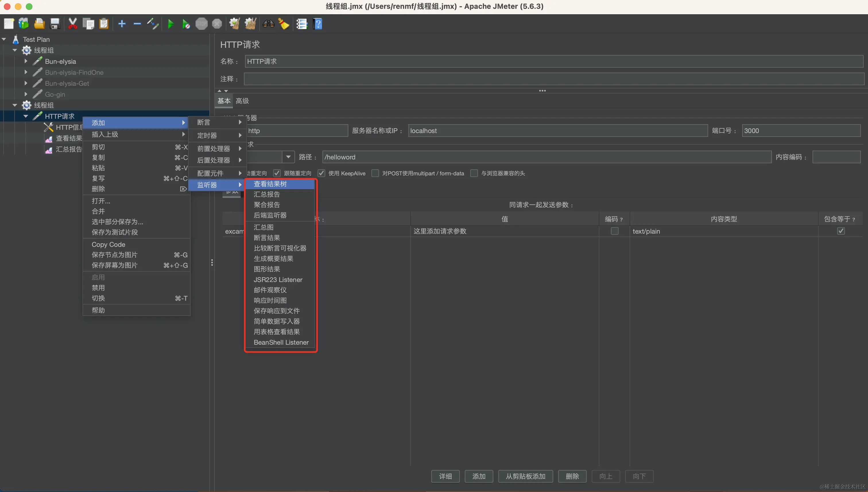Select 用表格查看结果 listener item
This screenshot has height=492, width=868.
coord(280,332)
